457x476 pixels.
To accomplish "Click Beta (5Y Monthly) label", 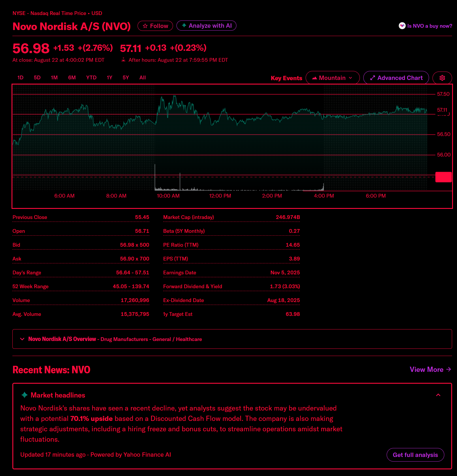I will coord(184,231).
